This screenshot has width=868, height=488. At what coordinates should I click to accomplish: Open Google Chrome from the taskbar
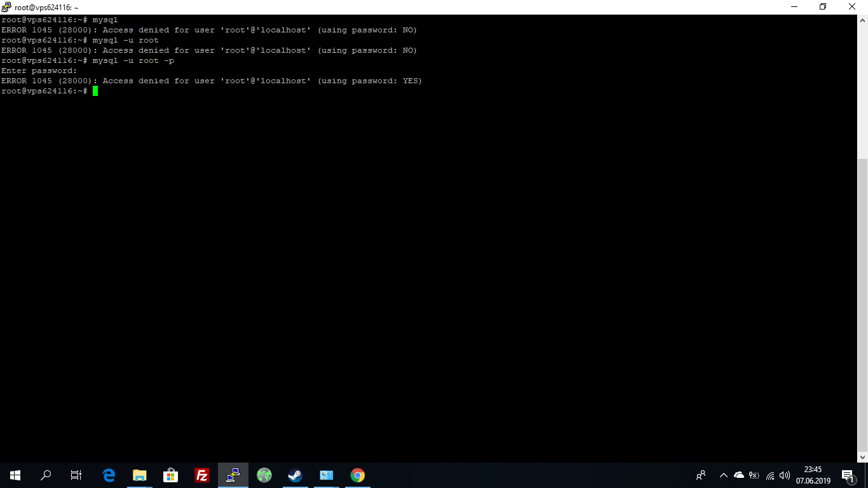358,475
